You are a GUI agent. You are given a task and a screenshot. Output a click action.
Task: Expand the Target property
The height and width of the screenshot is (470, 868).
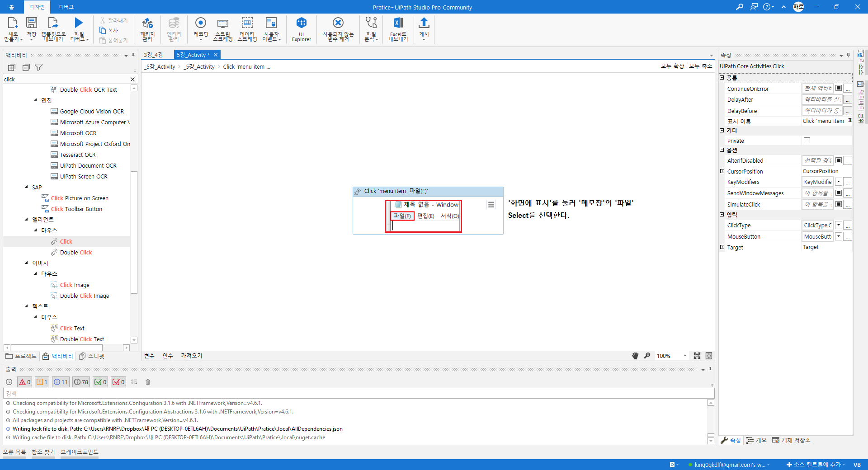pyautogui.click(x=722, y=247)
